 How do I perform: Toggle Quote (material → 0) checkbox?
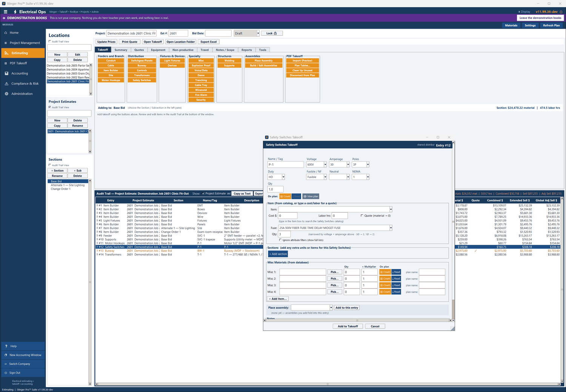click(x=362, y=216)
